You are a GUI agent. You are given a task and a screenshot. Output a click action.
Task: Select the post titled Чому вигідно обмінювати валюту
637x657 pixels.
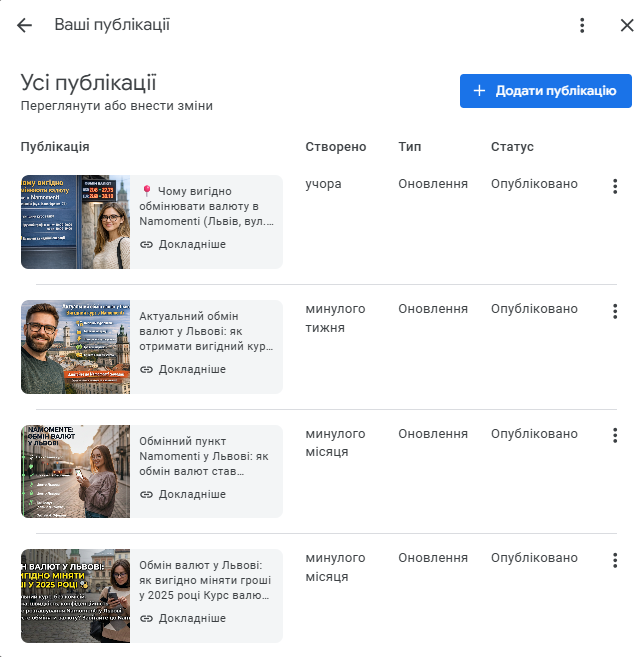206,205
